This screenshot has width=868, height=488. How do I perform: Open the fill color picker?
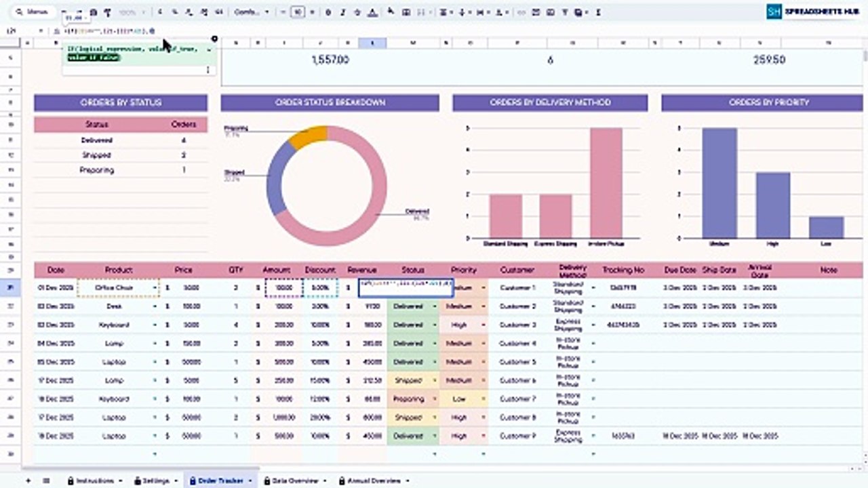[x=391, y=12]
